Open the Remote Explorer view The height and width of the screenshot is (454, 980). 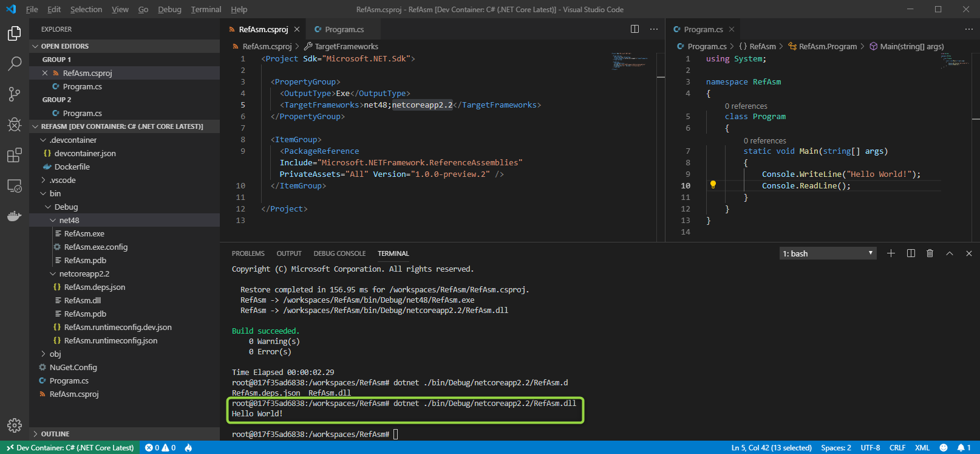tap(15, 185)
